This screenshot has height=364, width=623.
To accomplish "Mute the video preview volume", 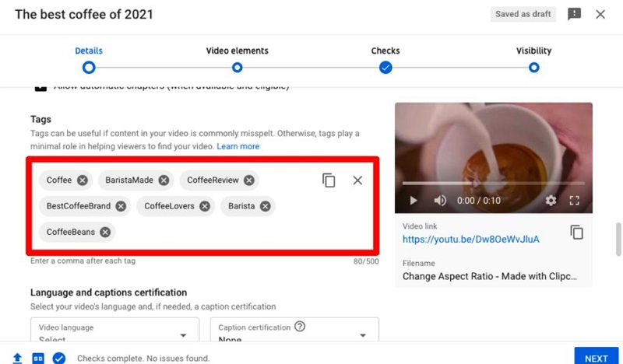I will pyautogui.click(x=440, y=201).
